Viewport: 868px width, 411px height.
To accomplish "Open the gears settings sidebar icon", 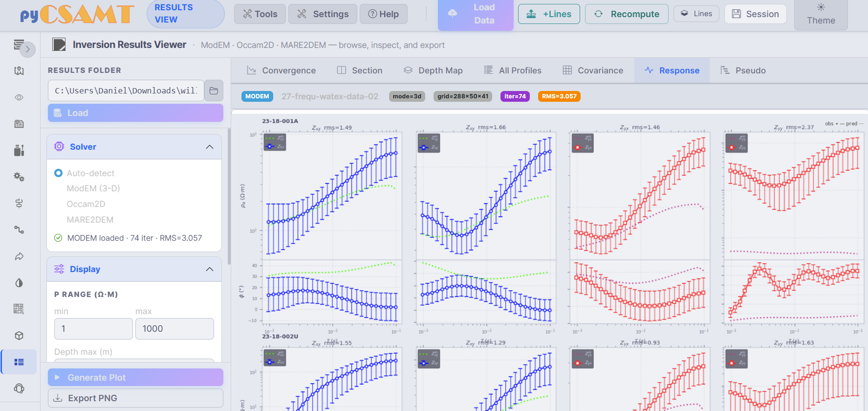I will [19, 177].
